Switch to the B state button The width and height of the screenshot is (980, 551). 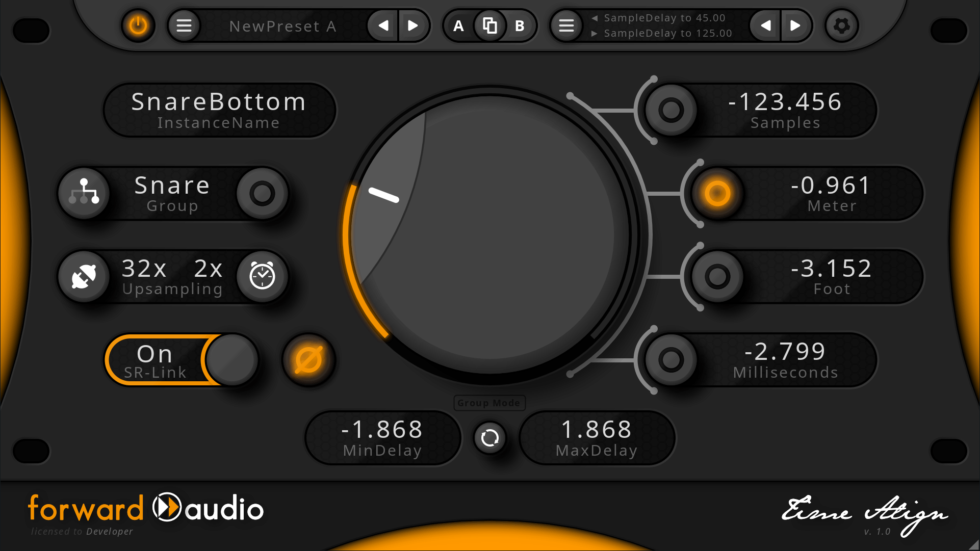coord(520,25)
